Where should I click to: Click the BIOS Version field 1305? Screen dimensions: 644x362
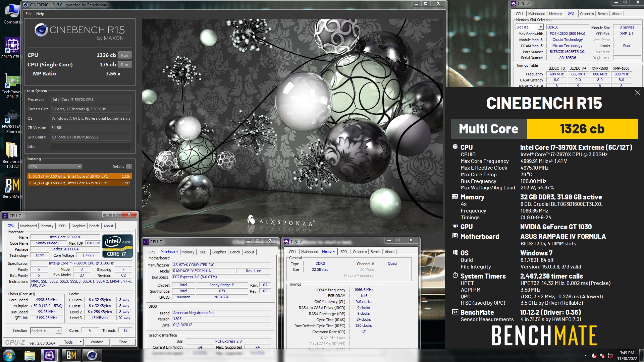[x=221, y=319]
